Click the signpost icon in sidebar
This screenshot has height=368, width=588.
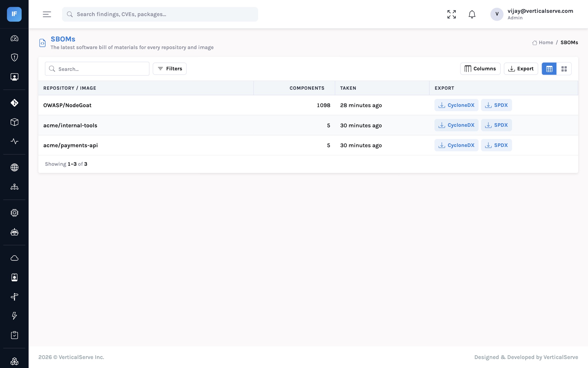tap(14, 297)
